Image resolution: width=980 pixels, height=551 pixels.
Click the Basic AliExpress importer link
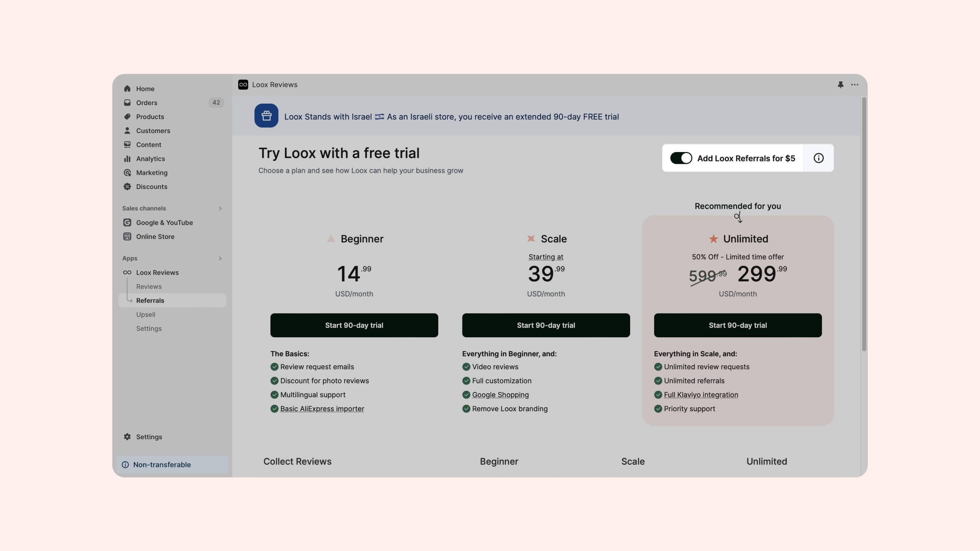tap(322, 409)
